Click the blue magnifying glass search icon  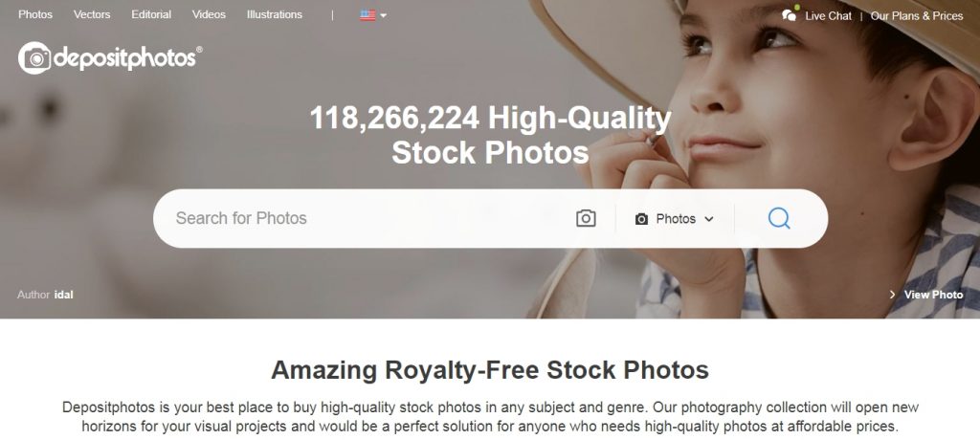pos(779,218)
